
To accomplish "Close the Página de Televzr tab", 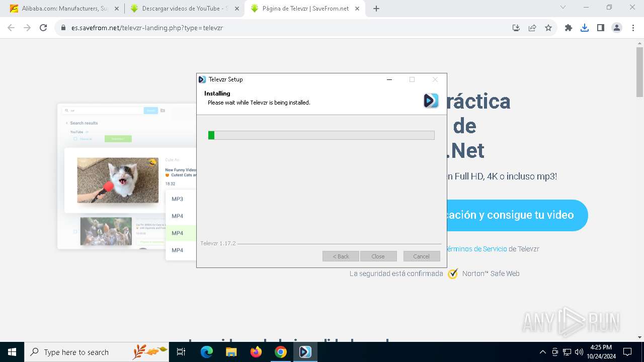I will (x=357, y=9).
